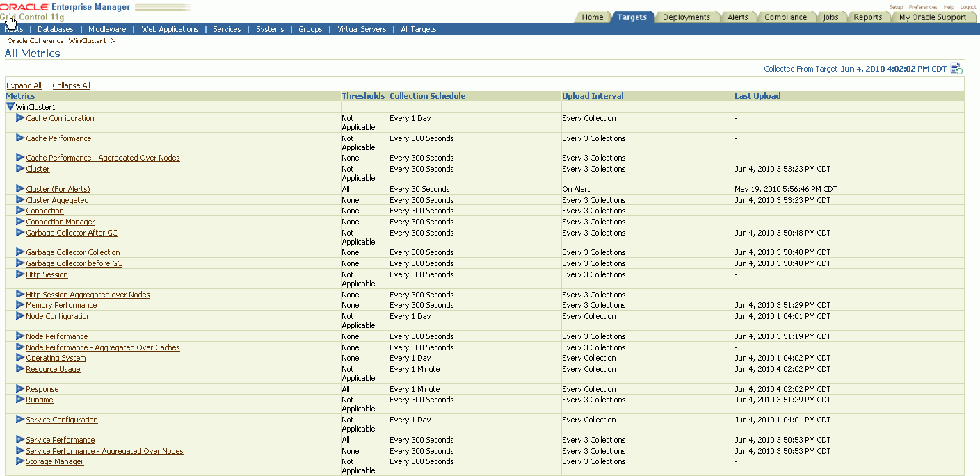The height and width of the screenshot is (476, 980).
Task: Open the My Oracle Support tab
Action: (x=933, y=17)
